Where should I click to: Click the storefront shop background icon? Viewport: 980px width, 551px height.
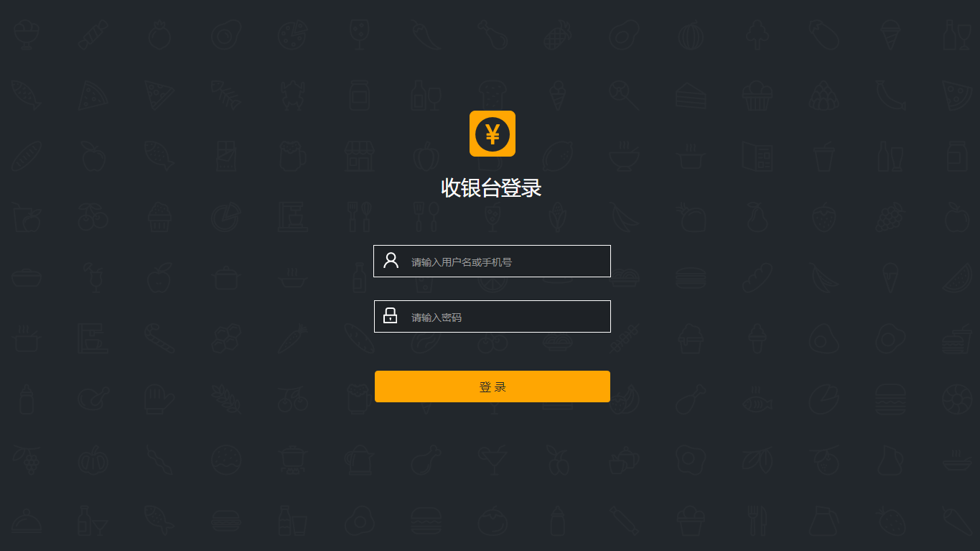[359, 156]
